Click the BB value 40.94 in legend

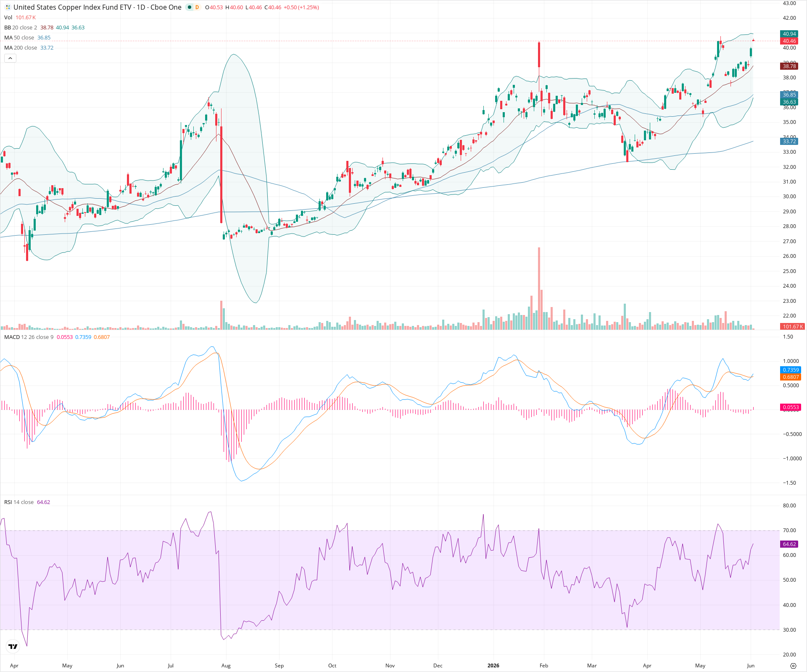click(62, 27)
